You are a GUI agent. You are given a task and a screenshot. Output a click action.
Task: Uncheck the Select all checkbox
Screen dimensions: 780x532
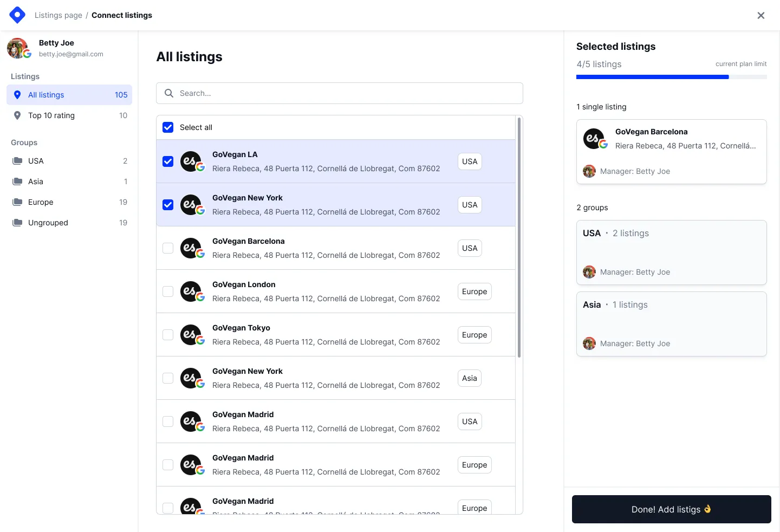[168, 127]
